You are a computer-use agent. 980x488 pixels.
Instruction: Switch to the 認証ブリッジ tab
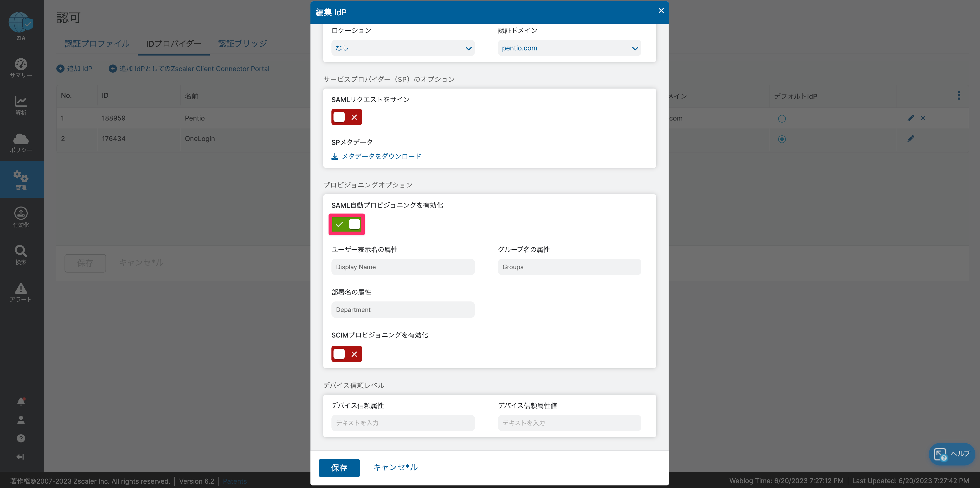tap(243, 44)
